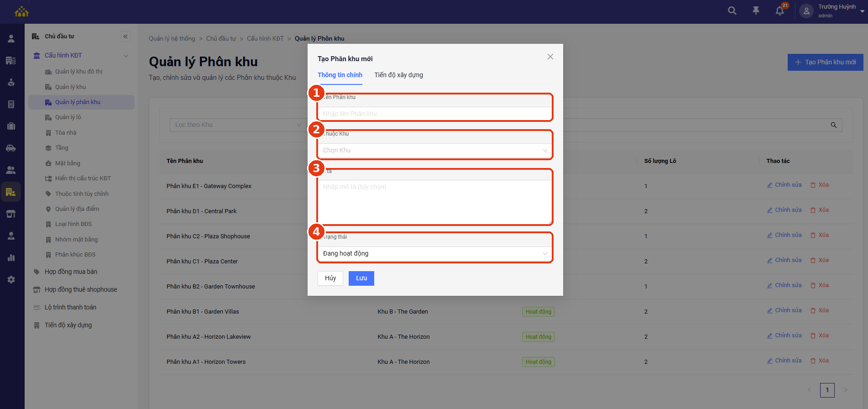
Task: Go to previous page arrow
Action: (x=809, y=390)
